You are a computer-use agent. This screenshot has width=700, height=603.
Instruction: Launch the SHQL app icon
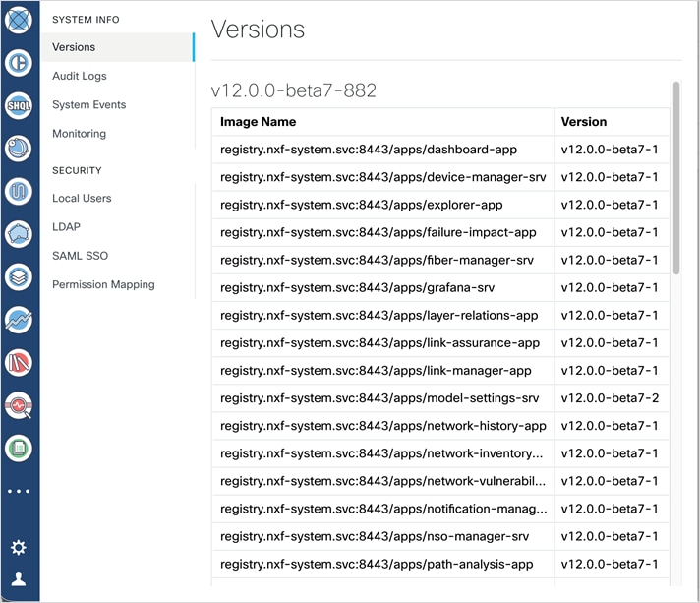[x=19, y=105]
